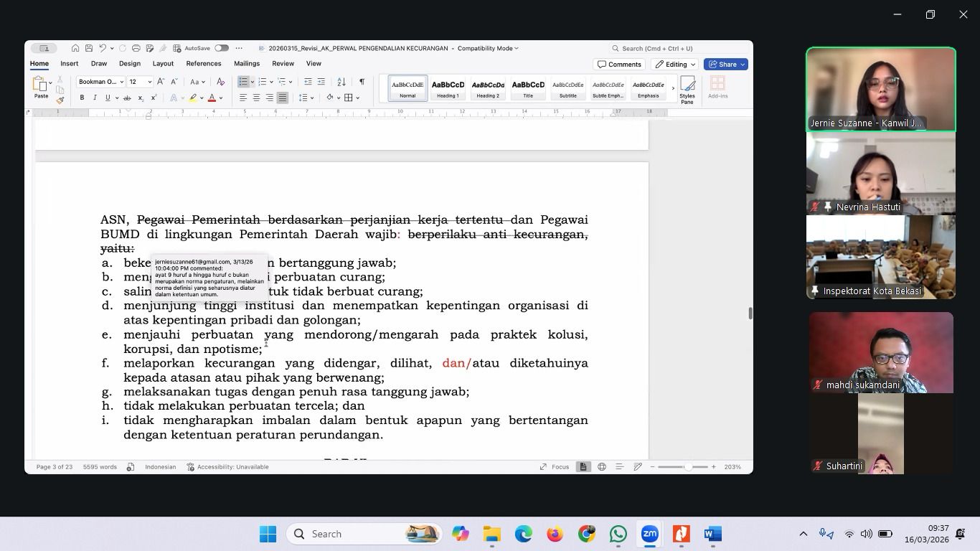980x551 pixels.
Task: Toggle the show paragraph marks icon
Action: click(362, 82)
